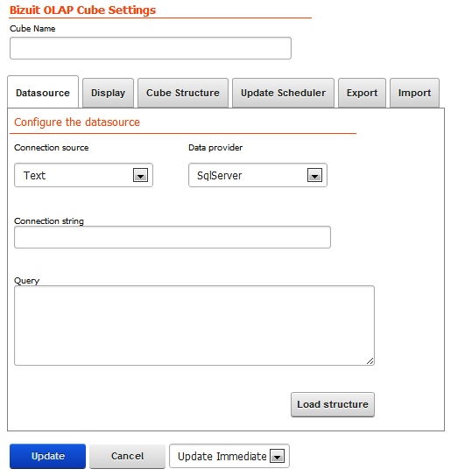Click the Configure the datasource heading
The height and width of the screenshot is (476, 458).
click(x=77, y=122)
